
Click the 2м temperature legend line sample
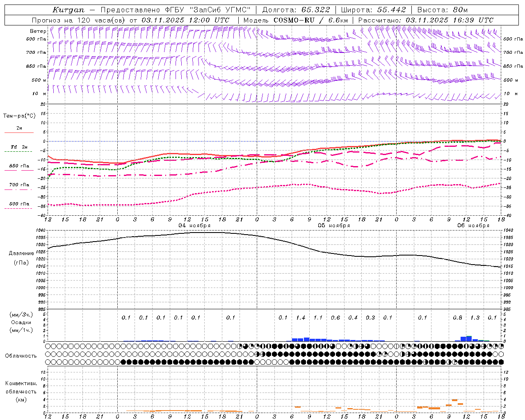click(19, 132)
